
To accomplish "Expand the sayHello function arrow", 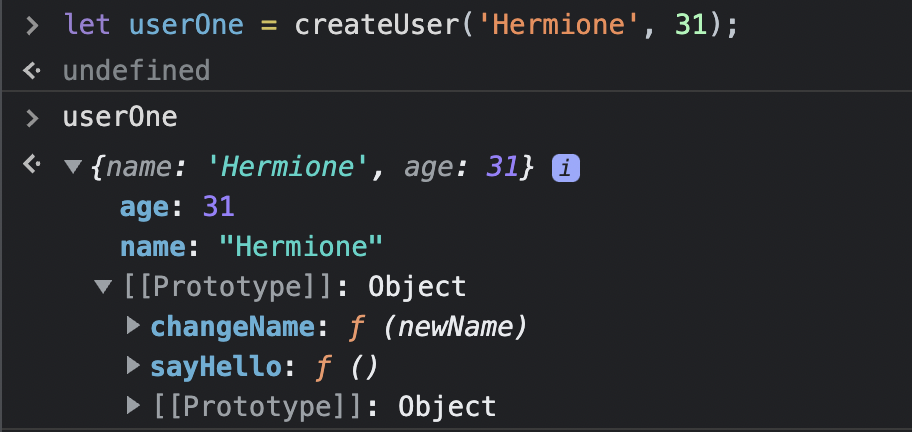I will tap(133, 366).
